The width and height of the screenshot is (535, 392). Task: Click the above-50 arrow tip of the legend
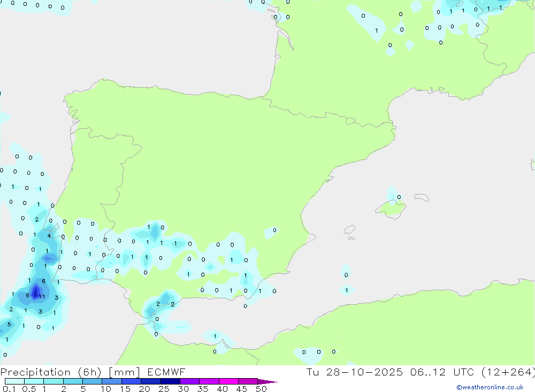click(x=267, y=381)
